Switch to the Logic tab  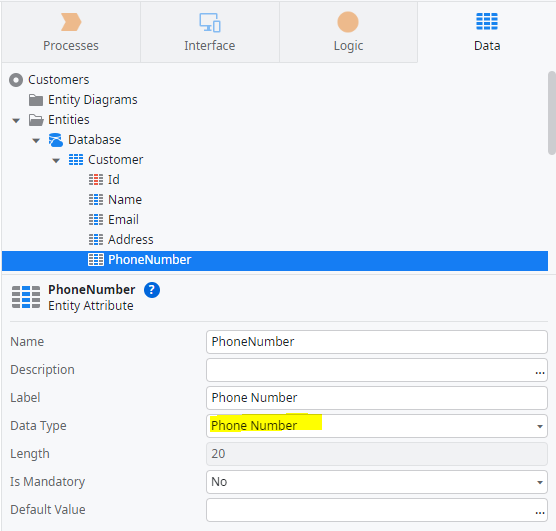[x=348, y=32]
